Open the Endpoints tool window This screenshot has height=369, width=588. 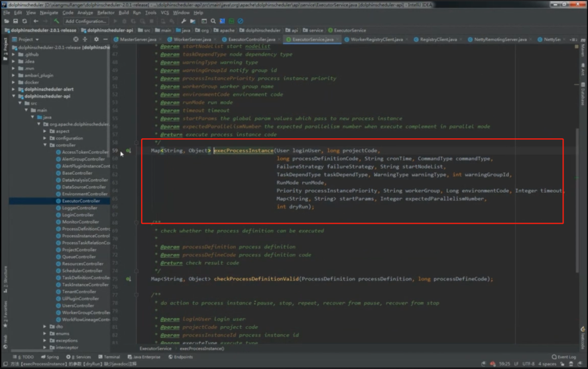[181, 357]
